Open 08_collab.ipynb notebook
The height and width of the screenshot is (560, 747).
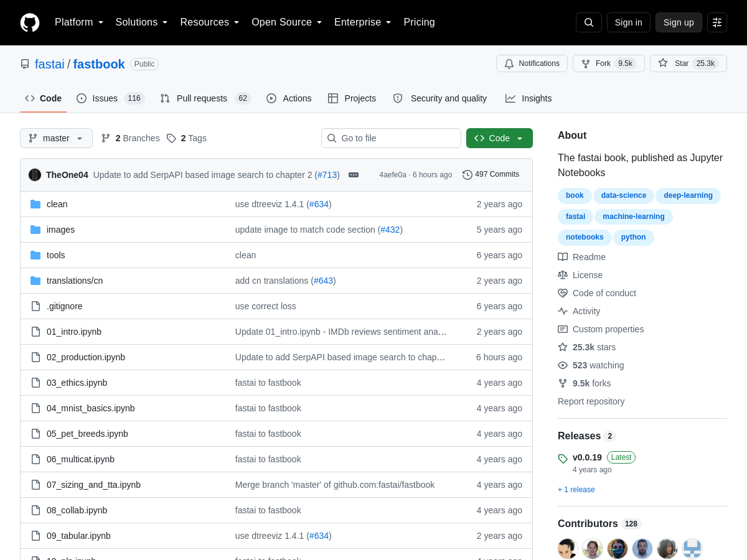(77, 510)
